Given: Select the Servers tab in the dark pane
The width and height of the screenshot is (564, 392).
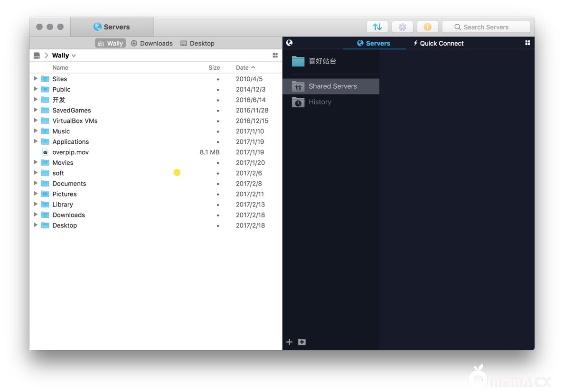Looking at the screenshot, I should 374,43.
